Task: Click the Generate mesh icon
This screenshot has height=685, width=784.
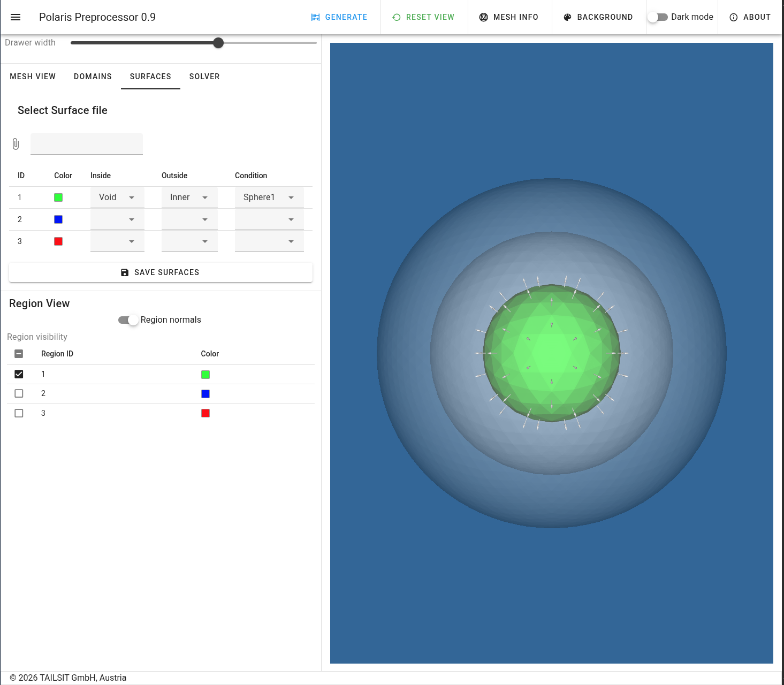Action: [x=315, y=17]
